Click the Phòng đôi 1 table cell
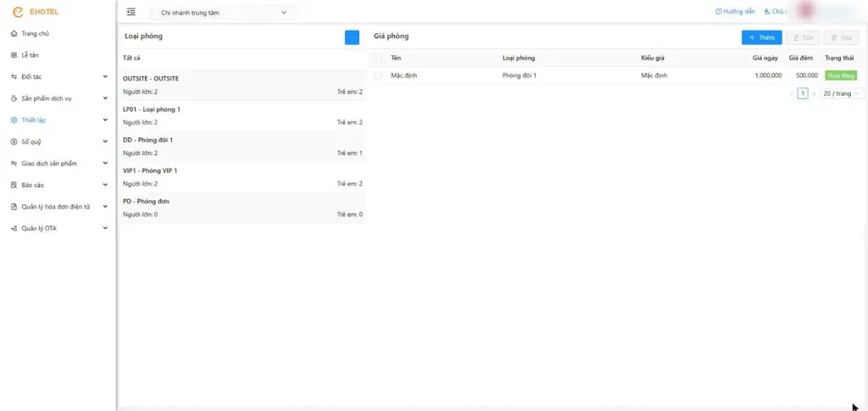The width and height of the screenshot is (868, 411). coord(519,75)
